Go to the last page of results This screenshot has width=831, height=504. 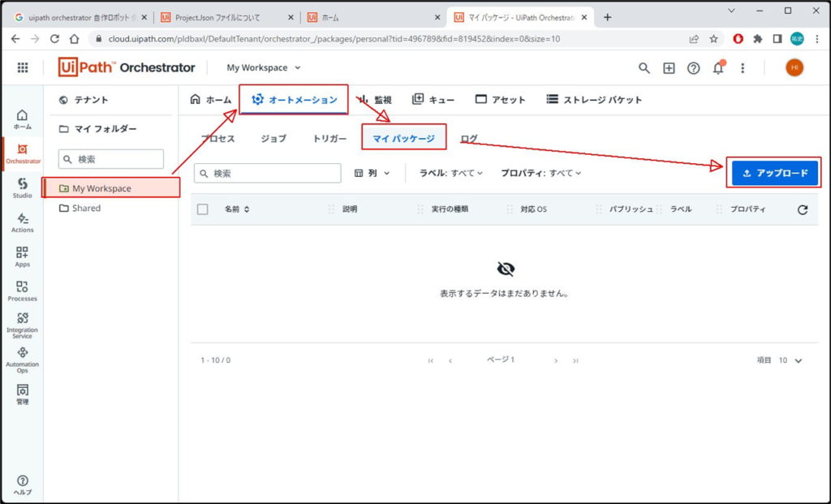[x=575, y=360]
